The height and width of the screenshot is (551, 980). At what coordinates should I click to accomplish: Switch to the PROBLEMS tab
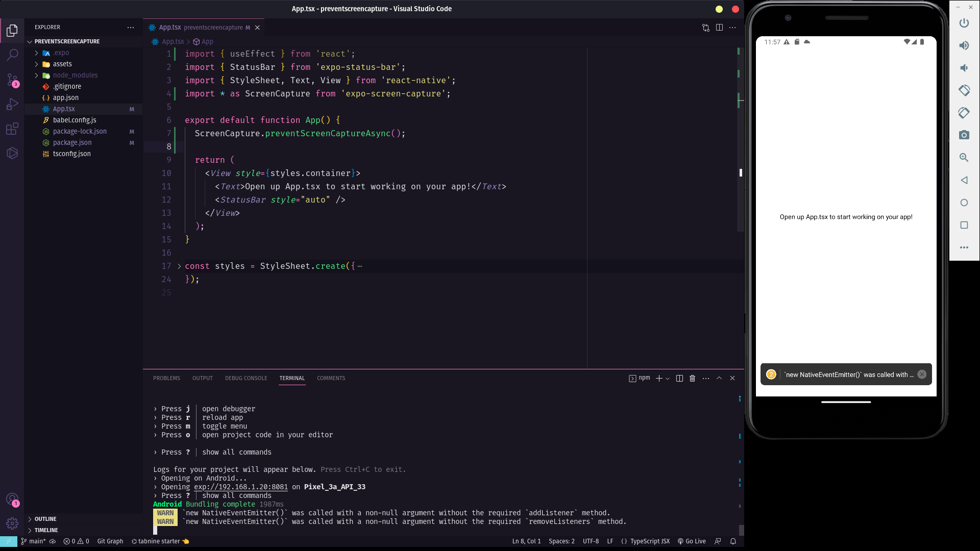pyautogui.click(x=166, y=378)
